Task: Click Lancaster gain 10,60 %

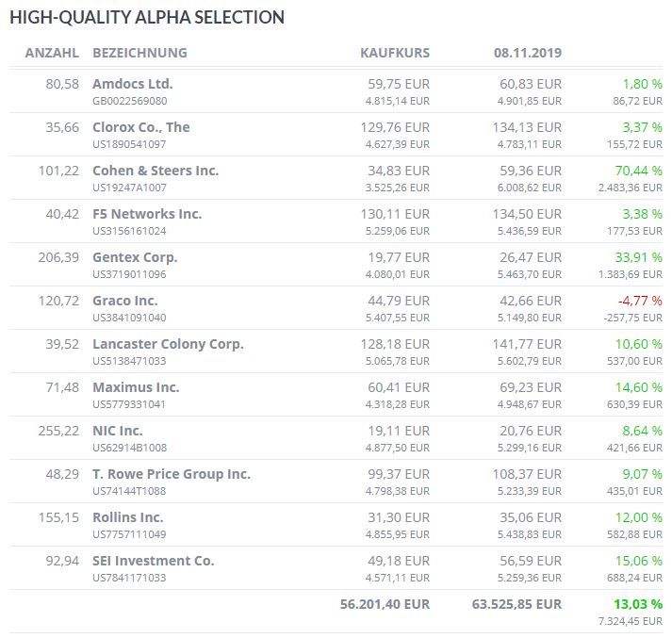Action: [639, 344]
